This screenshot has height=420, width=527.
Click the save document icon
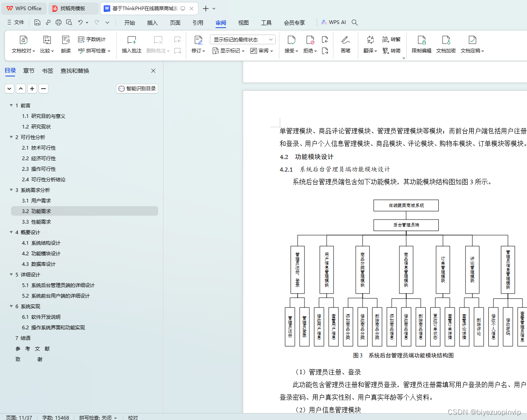(37, 22)
